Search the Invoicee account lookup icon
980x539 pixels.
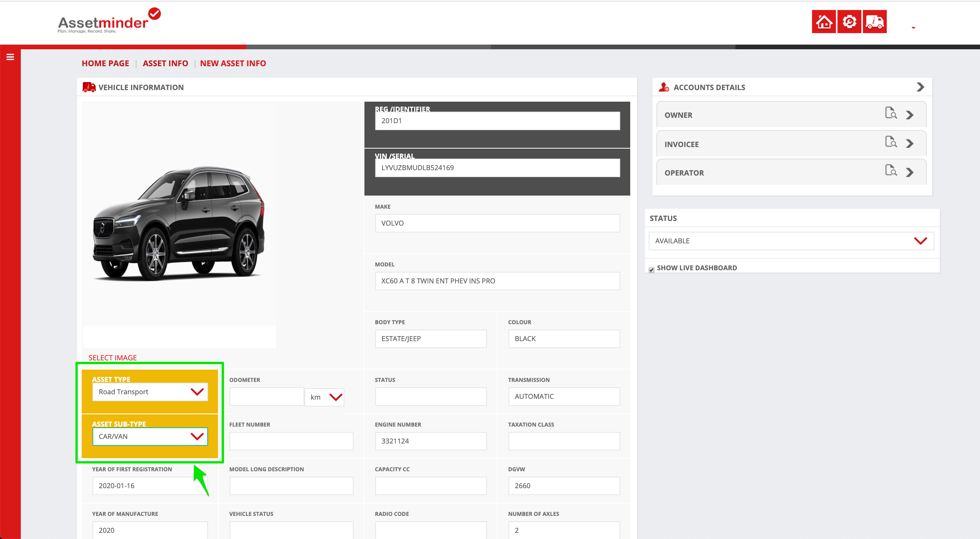[891, 142]
